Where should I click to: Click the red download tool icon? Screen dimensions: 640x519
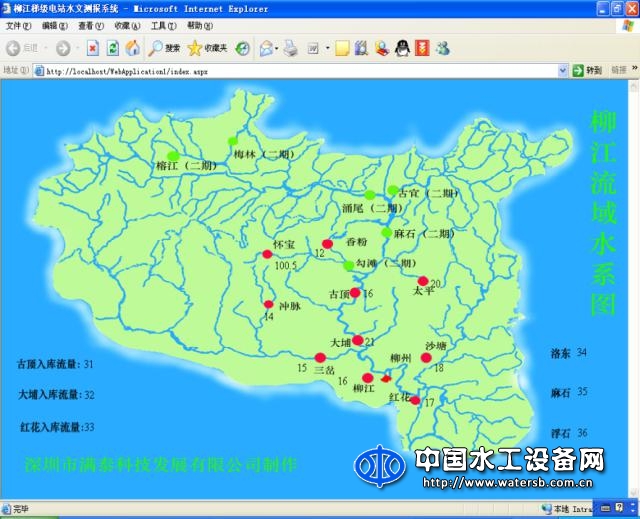coord(422,48)
